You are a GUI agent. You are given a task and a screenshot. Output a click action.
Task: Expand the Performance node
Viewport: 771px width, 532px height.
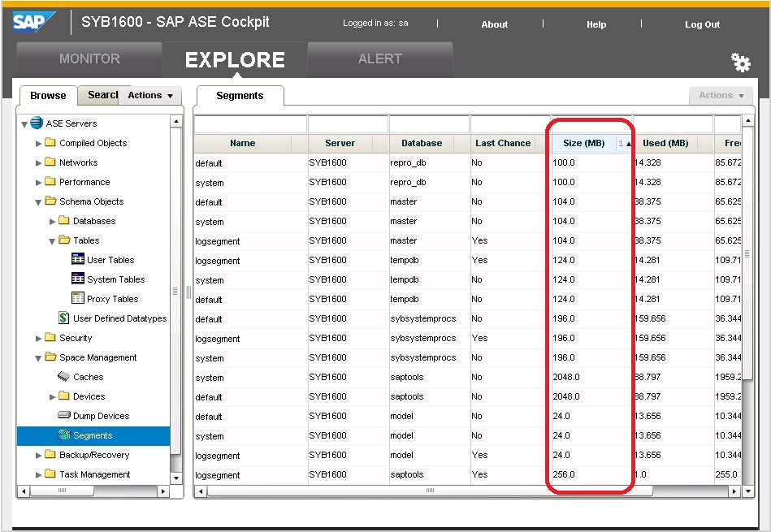(38, 183)
